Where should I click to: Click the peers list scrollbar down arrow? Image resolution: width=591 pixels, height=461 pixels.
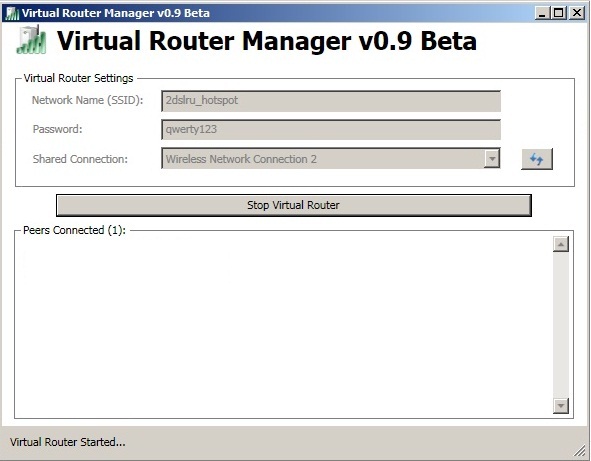(x=561, y=406)
